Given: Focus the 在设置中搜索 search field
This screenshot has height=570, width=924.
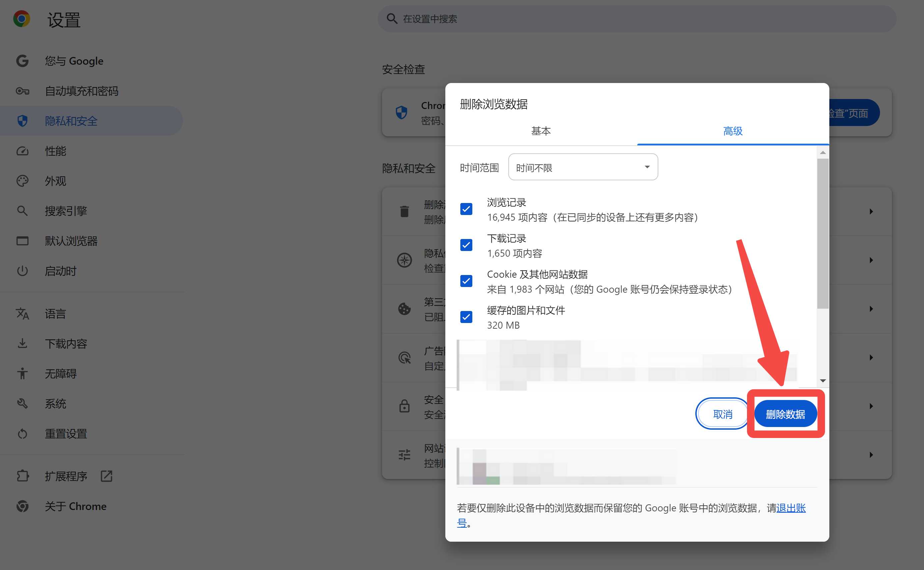Looking at the screenshot, I should point(637,19).
